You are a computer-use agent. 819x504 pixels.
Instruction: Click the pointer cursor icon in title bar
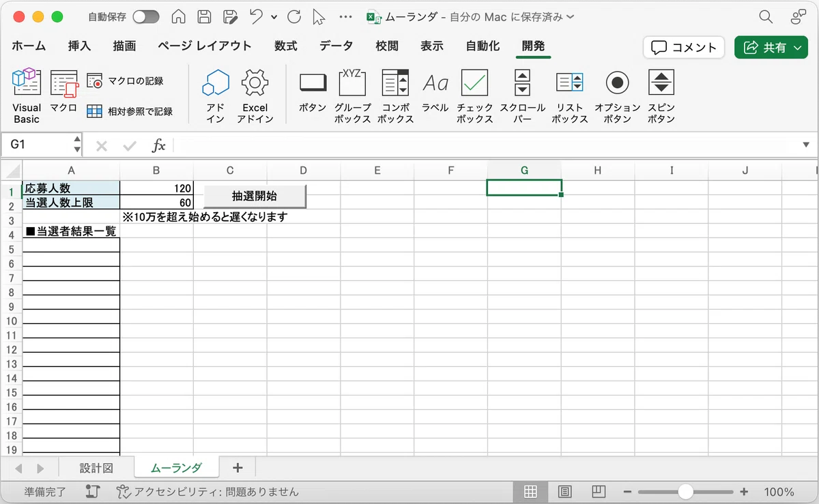(319, 16)
